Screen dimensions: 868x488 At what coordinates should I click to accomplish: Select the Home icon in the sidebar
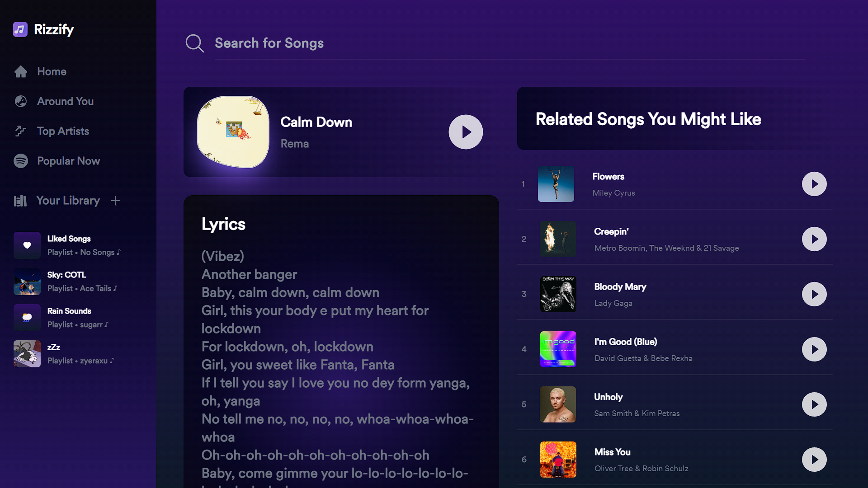click(21, 71)
